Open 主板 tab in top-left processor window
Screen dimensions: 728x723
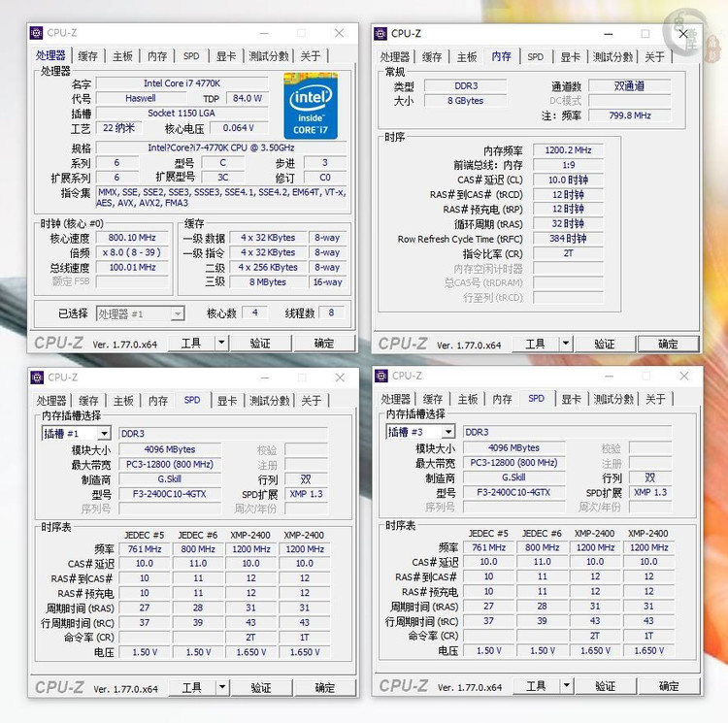coord(123,56)
